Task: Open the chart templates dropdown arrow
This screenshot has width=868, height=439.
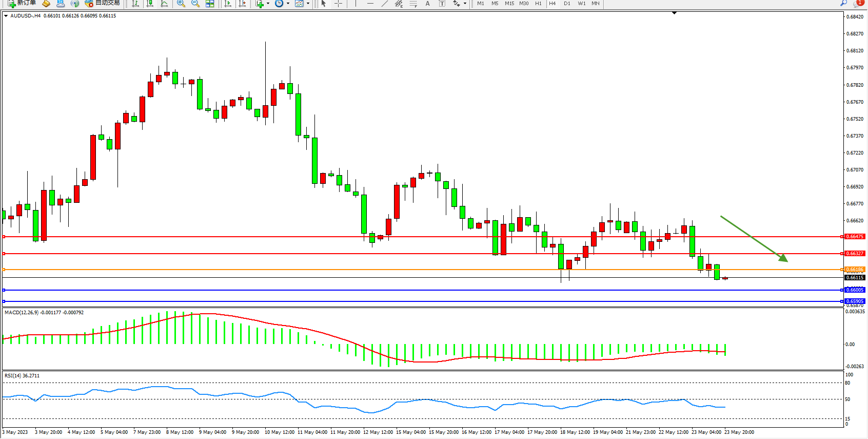Action: (x=308, y=4)
